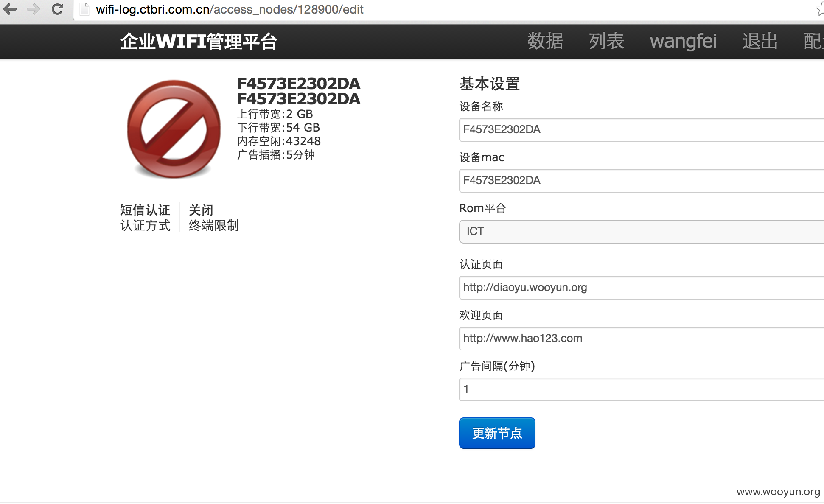Click the browser forward arrow
Viewport: 824px width, 504px height.
[33, 9]
